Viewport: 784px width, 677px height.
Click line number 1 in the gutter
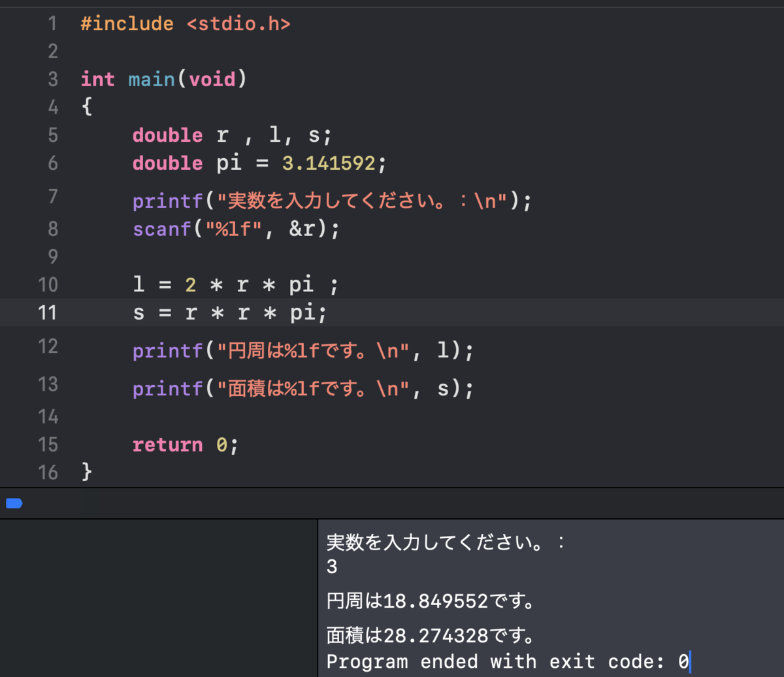[x=52, y=24]
